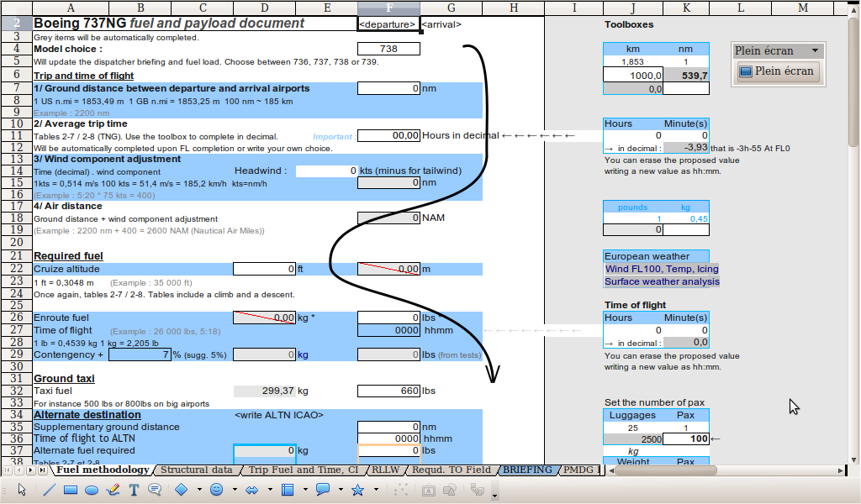The height and width of the screenshot is (504, 861).
Task: Open the drawing toolbar overflow arrow
Action: (494, 494)
